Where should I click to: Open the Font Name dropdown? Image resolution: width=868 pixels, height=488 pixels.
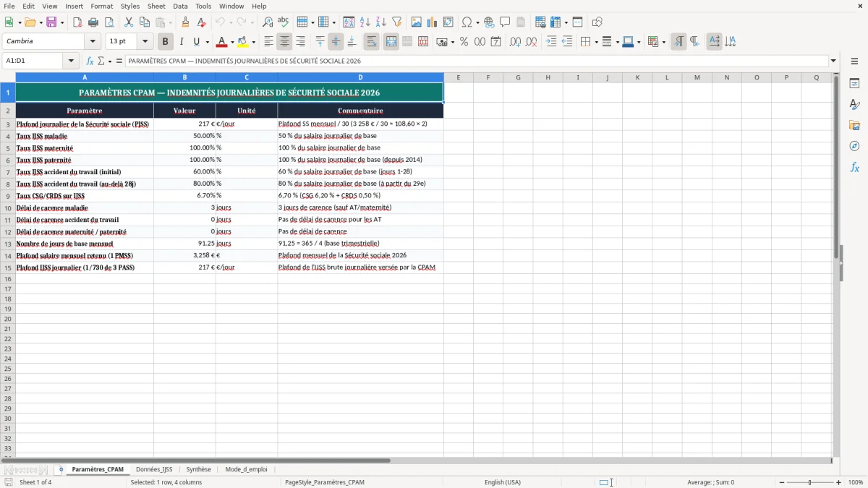93,42
